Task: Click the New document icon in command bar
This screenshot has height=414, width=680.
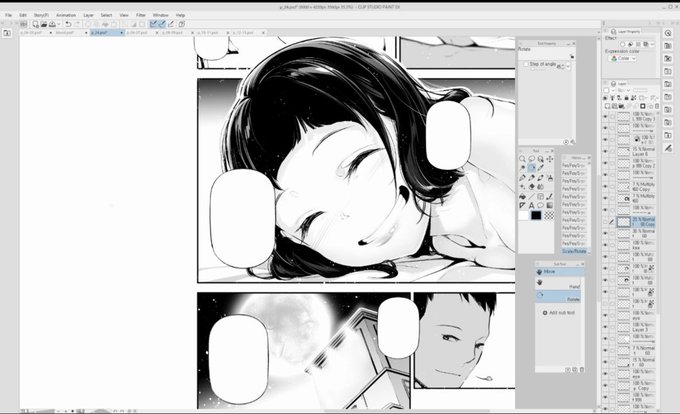Action: (36, 24)
